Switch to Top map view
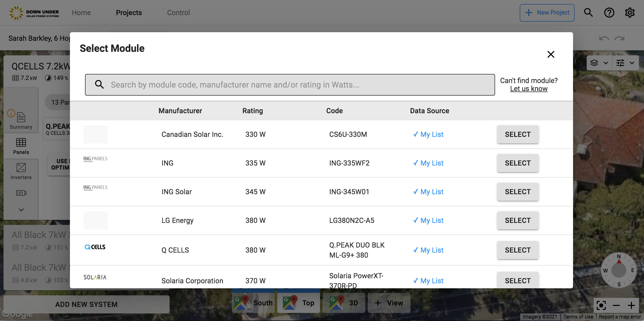This screenshot has width=644, height=321. point(299,303)
